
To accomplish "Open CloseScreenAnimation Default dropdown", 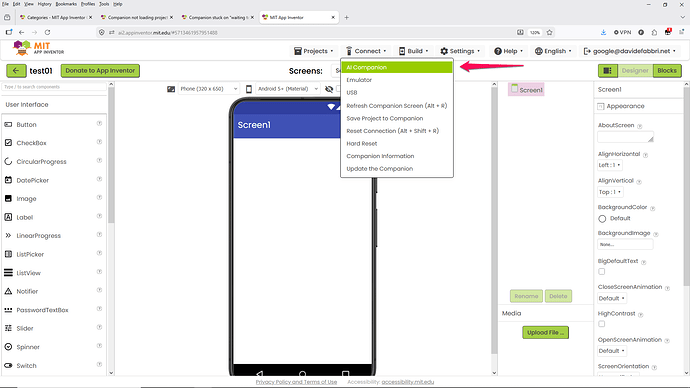I will (612, 298).
